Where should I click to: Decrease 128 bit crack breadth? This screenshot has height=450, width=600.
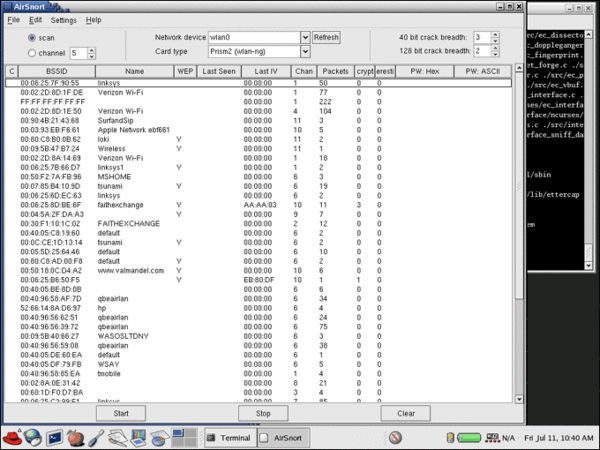[495, 54]
